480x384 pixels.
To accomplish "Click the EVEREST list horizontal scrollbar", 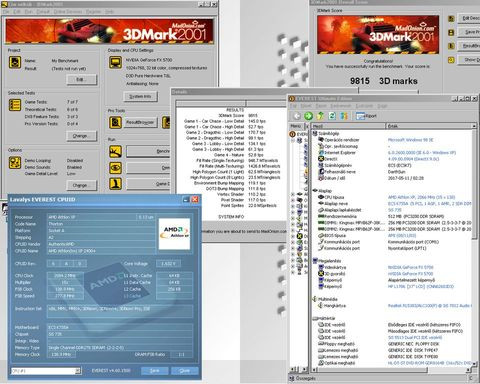I will [x=391, y=370].
